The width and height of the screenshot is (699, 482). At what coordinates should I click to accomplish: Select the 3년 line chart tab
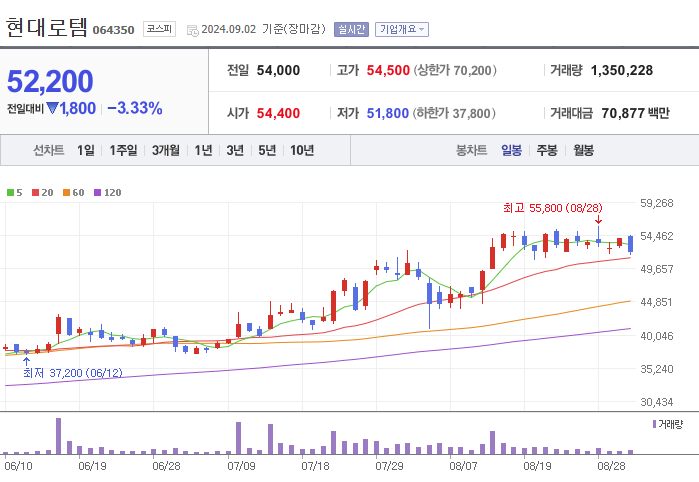pos(235,150)
